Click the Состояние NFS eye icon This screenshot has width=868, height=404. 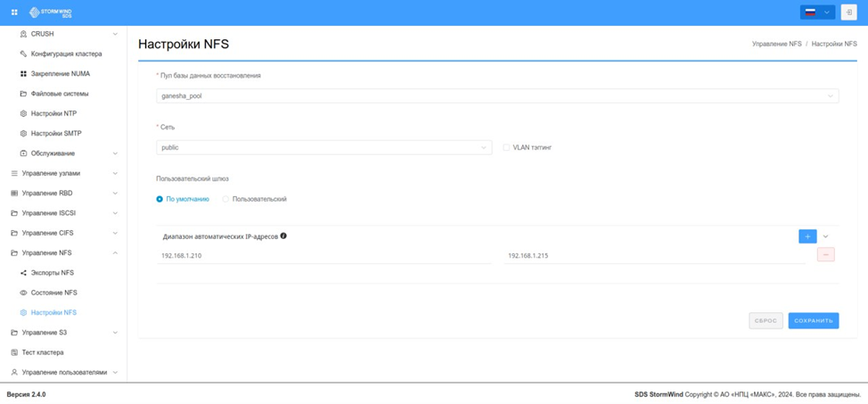click(23, 293)
